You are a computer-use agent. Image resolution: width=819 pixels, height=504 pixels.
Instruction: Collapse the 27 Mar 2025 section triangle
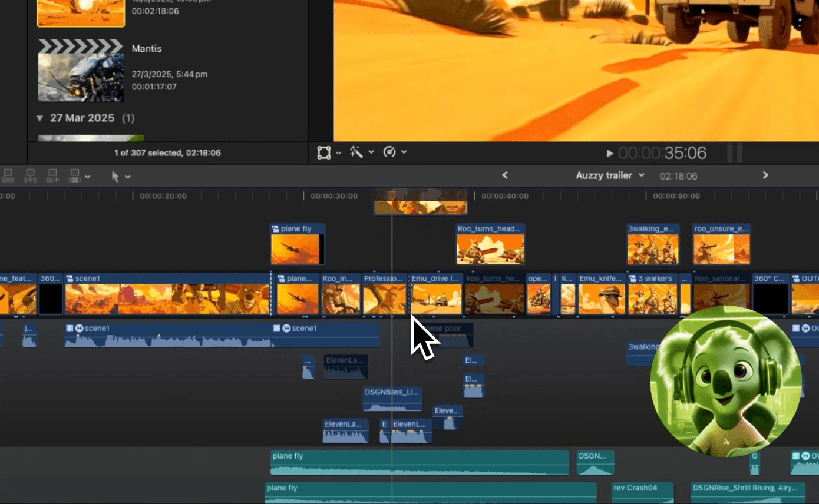pos(39,118)
